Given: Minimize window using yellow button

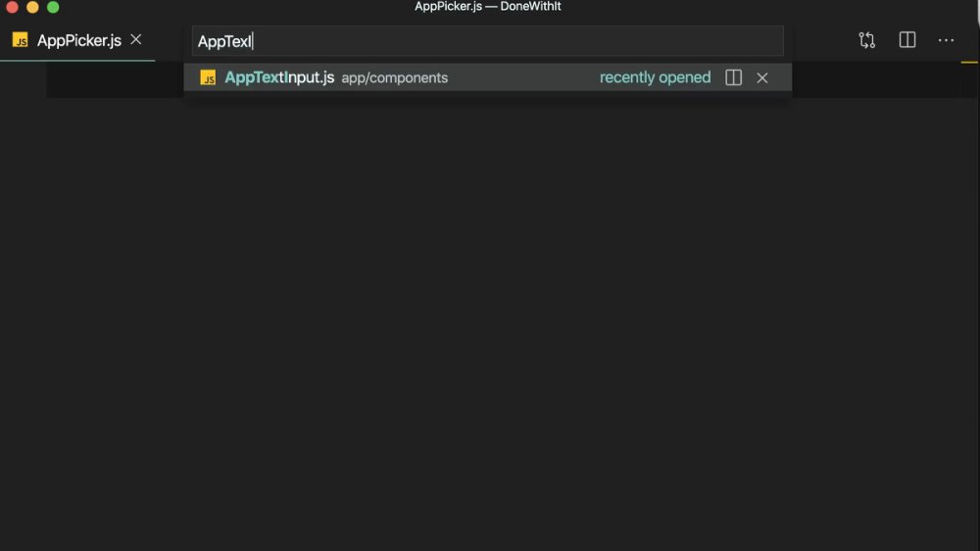Looking at the screenshot, I should tap(32, 7).
